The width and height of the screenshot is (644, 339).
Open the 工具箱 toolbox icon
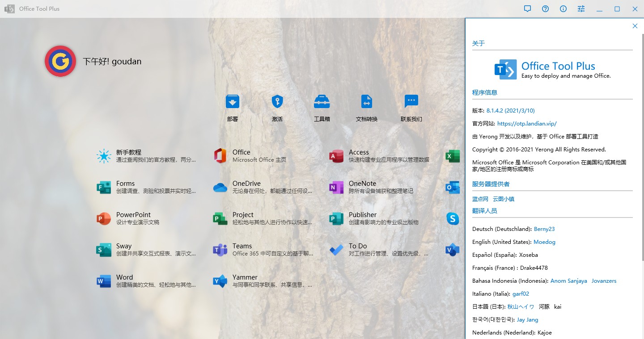[322, 102]
